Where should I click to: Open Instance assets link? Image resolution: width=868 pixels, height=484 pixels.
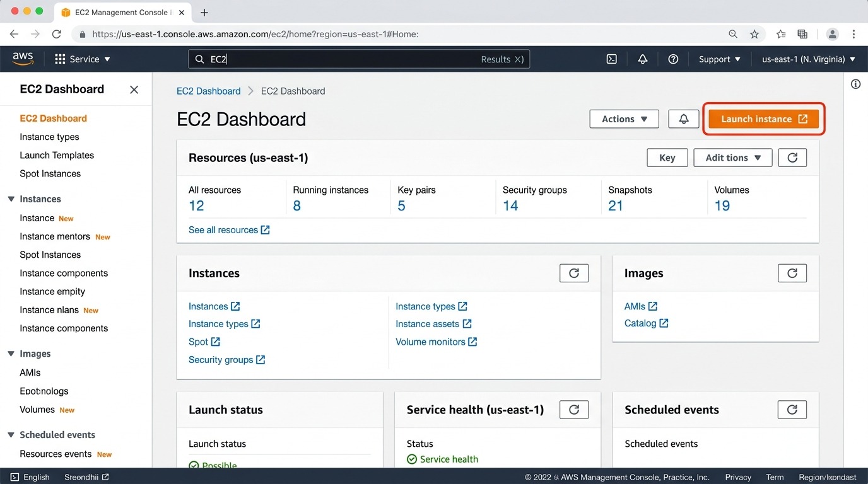click(x=433, y=324)
